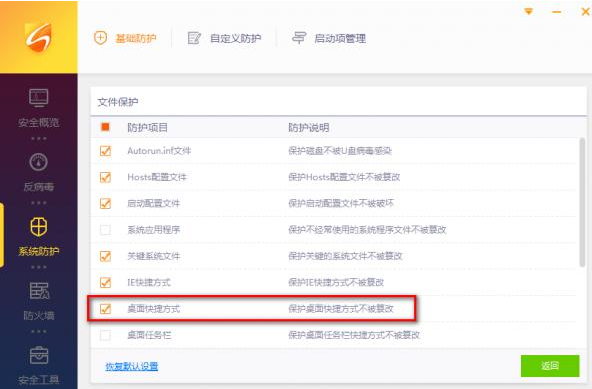This screenshot has height=389, width=592.
Task: Toggle the select-all 防护项目 header checkbox
Action: (105, 127)
